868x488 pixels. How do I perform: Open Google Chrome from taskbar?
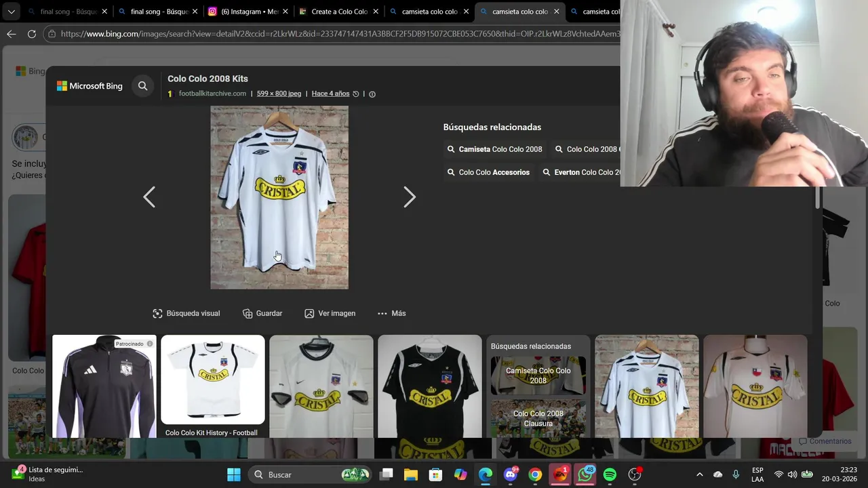tap(535, 474)
